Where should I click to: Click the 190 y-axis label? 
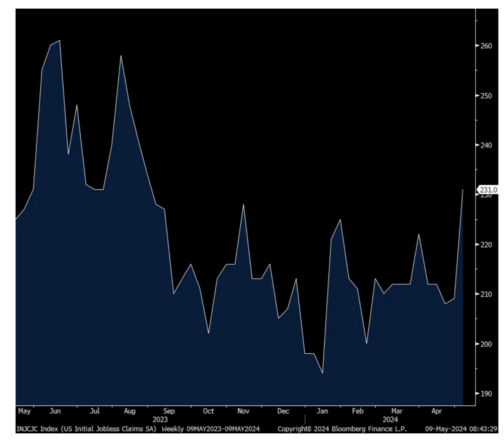pos(486,393)
